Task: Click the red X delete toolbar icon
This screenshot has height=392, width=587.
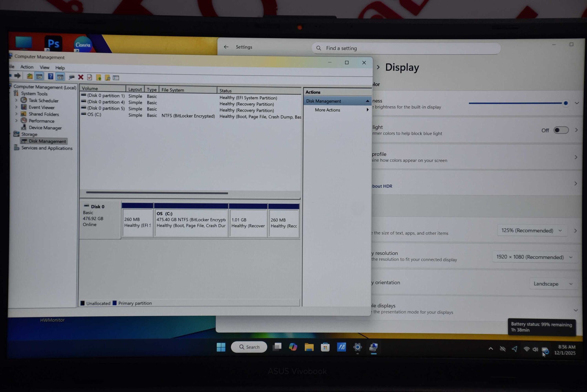Action: pyautogui.click(x=80, y=77)
